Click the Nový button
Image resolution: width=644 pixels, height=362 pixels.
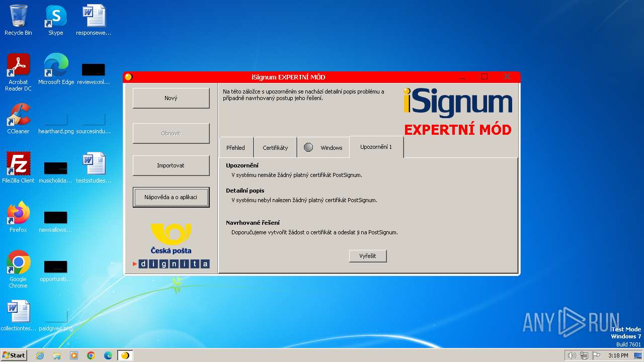click(171, 98)
